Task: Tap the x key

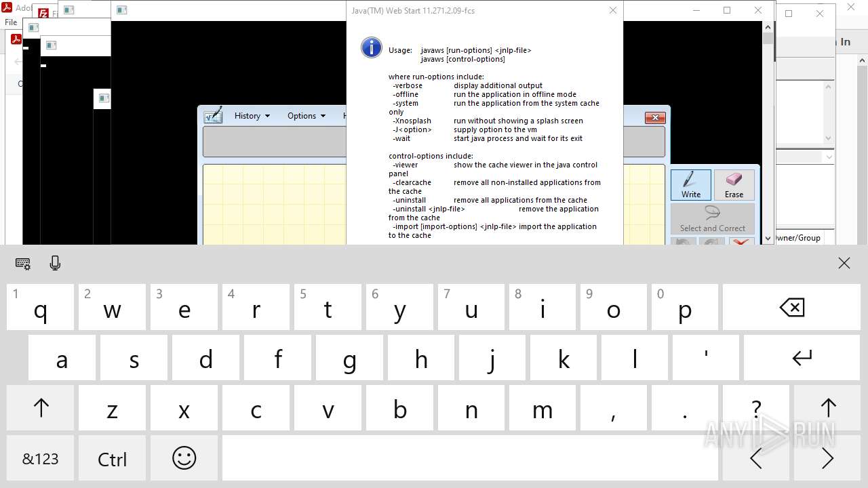Action: coord(184,408)
